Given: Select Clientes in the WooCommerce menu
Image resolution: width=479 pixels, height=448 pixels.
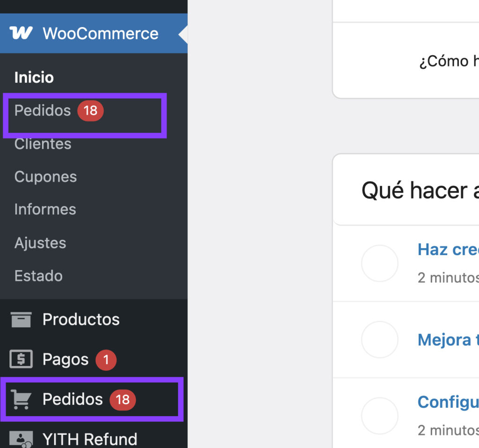Looking at the screenshot, I should pyautogui.click(x=43, y=144).
